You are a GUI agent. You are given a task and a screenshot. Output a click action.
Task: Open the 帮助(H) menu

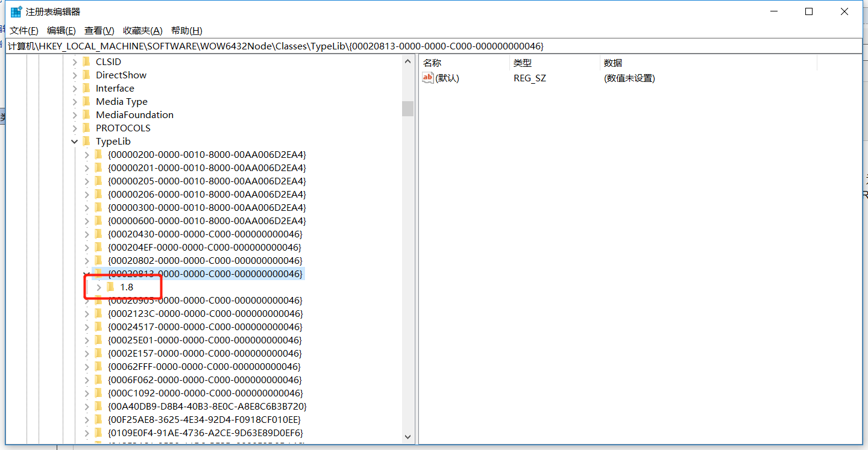pyautogui.click(x=186, y=31)
